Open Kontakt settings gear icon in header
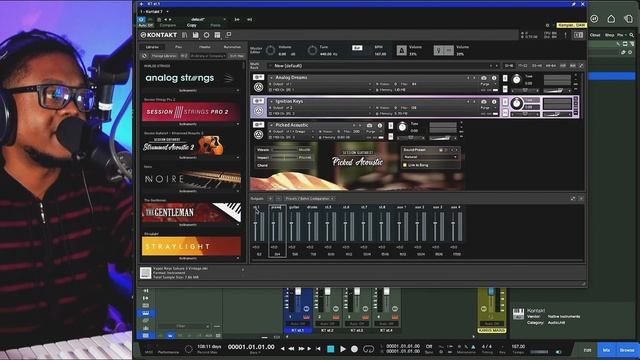Screen dimensions: 640x360 (x=207, y=35)
